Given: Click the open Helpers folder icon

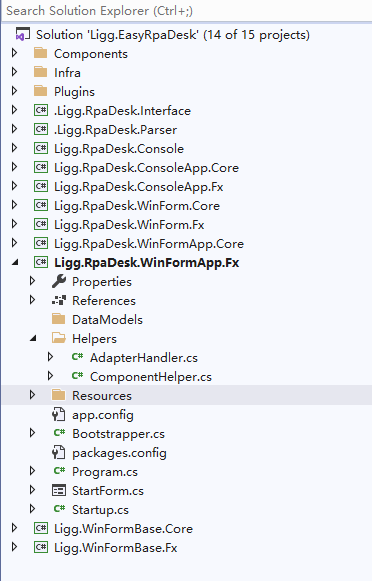Looking at the screenshot, I should (59, 338).
